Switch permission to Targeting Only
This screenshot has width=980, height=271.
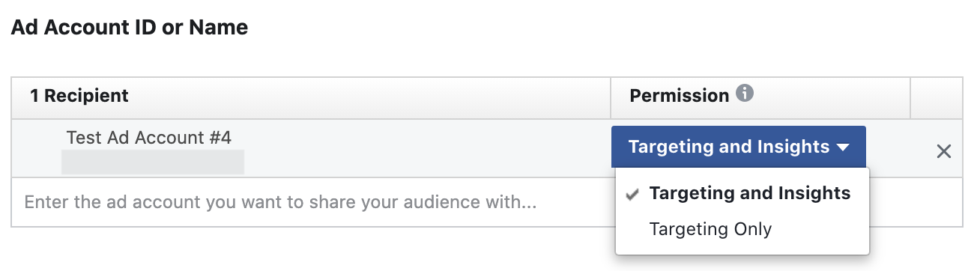click(710, 229)
